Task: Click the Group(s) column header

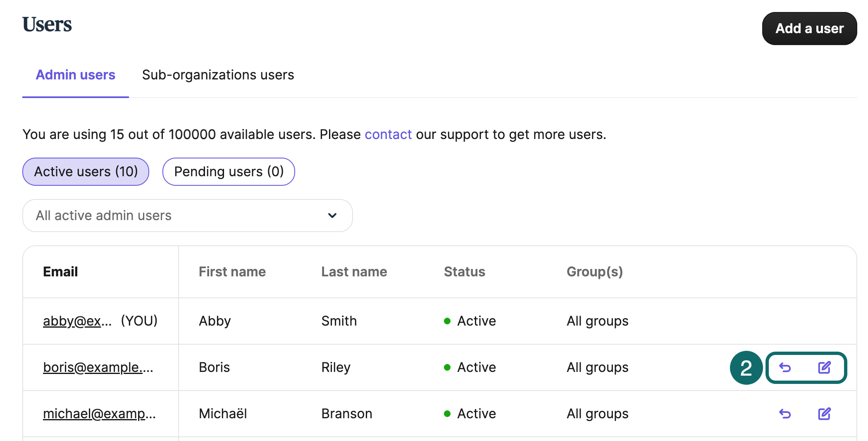Action: click(594, 272)
